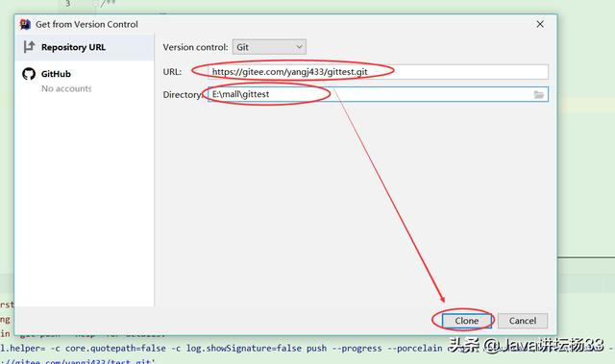Image resolution: width=615 pixels, height=364 pixels.
Task: Click the chevron arrow beside Git
Action: 299,47
